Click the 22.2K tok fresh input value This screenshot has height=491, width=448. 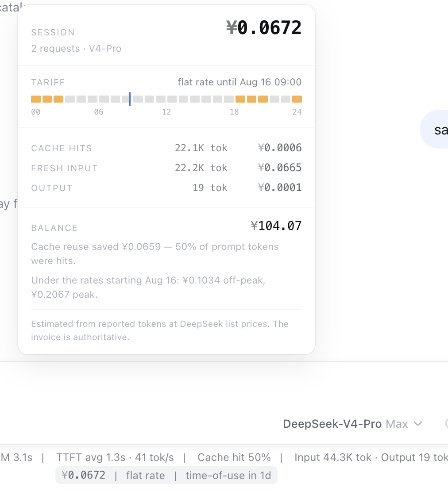click(201, 168)
